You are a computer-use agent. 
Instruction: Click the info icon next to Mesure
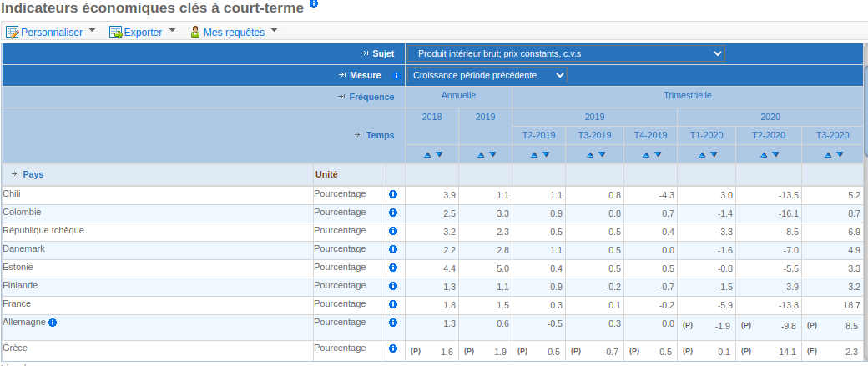pos(397,75)
